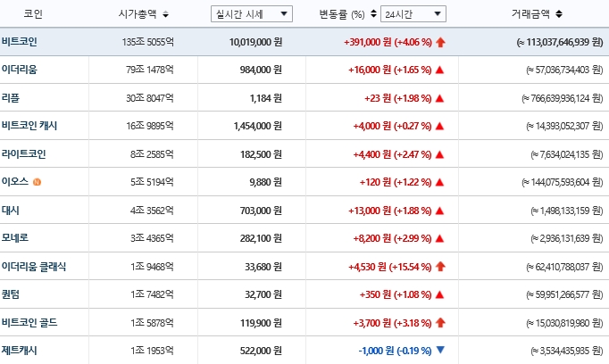Screen dimensions: 609x364
Task: Open the 제트캐시 coin link
Action: [20, 351]
